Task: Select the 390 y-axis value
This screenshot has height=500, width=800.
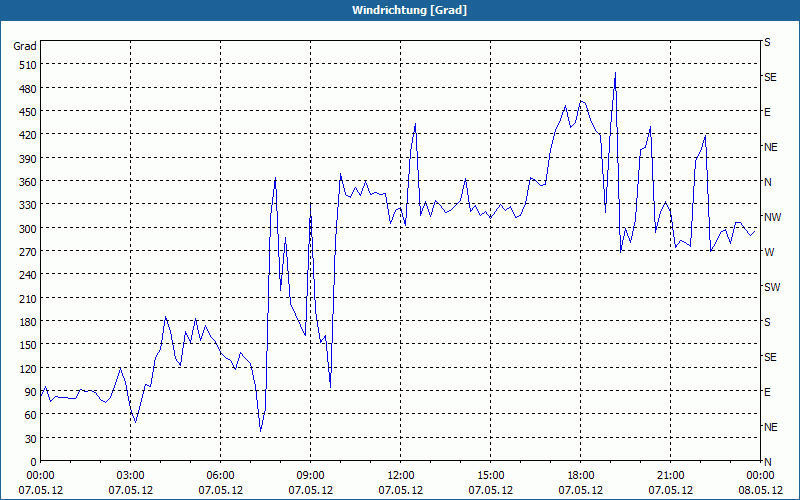Action: click(28, 159)
